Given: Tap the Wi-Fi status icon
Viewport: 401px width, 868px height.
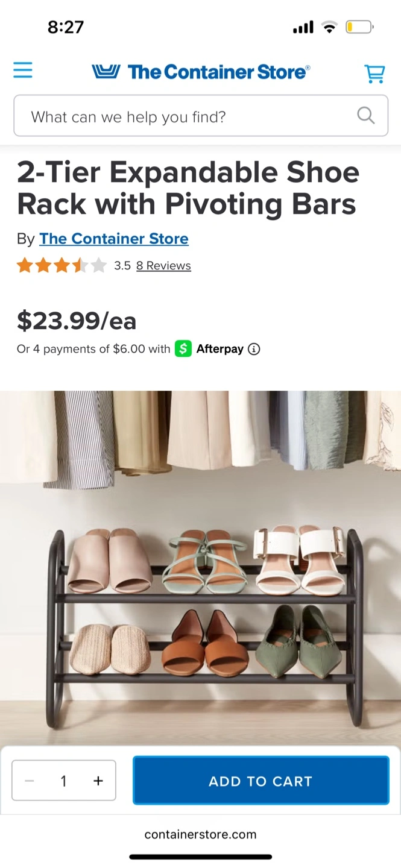Looking at the screenshot, I should 329,27.
